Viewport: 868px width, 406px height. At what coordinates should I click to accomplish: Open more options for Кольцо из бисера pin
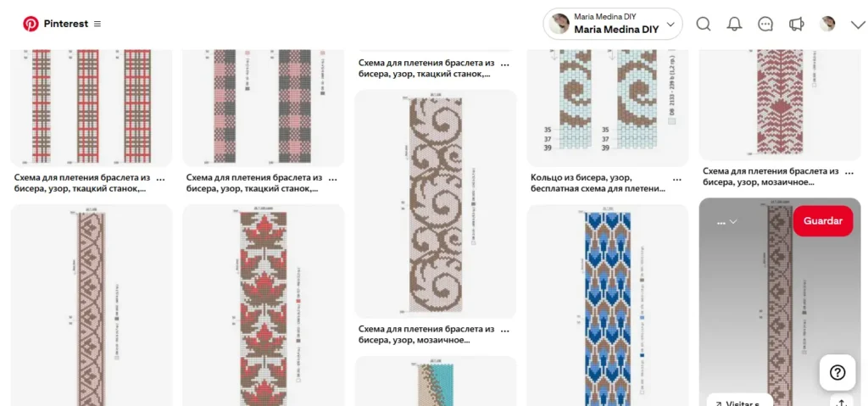(677, 178)
